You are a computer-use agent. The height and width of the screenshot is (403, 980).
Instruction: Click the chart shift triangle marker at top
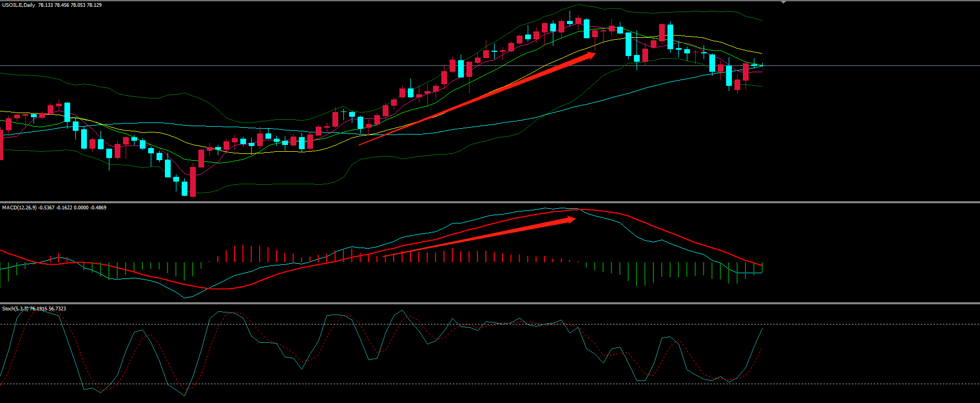point(783,3)
